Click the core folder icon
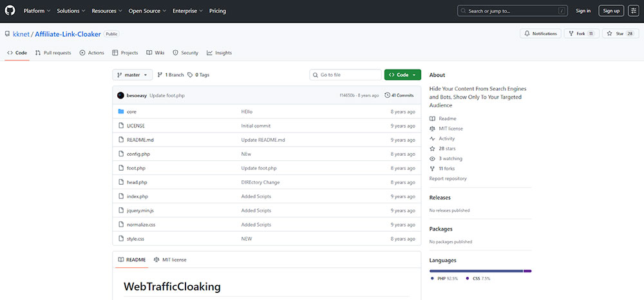Viewport: 644px width, 300px height. coord(121,111)
